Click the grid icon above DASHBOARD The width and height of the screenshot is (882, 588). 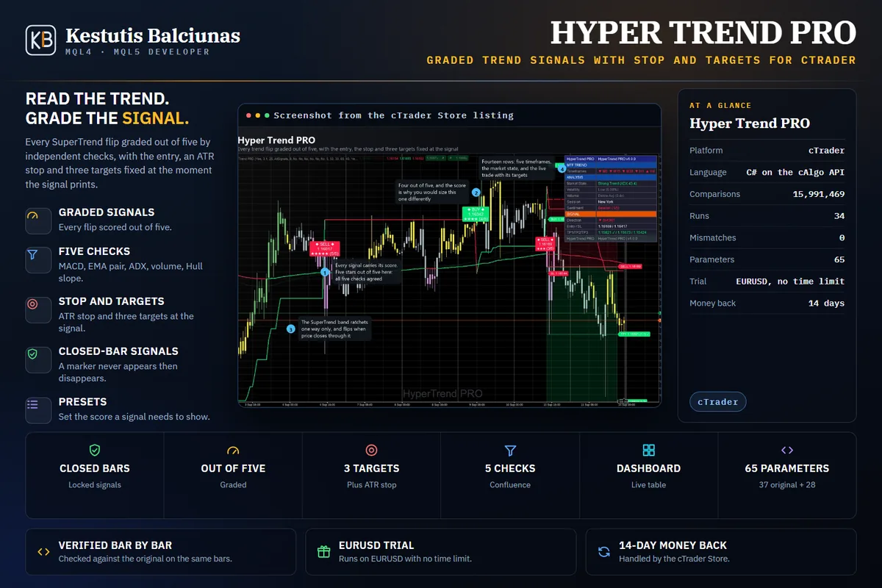click(x=648, y=450)
